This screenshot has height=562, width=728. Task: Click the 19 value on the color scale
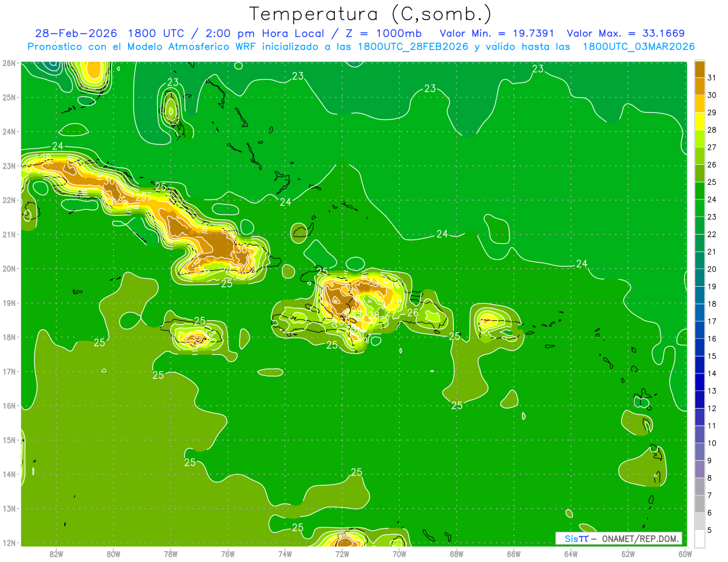(x=712, y=287)
